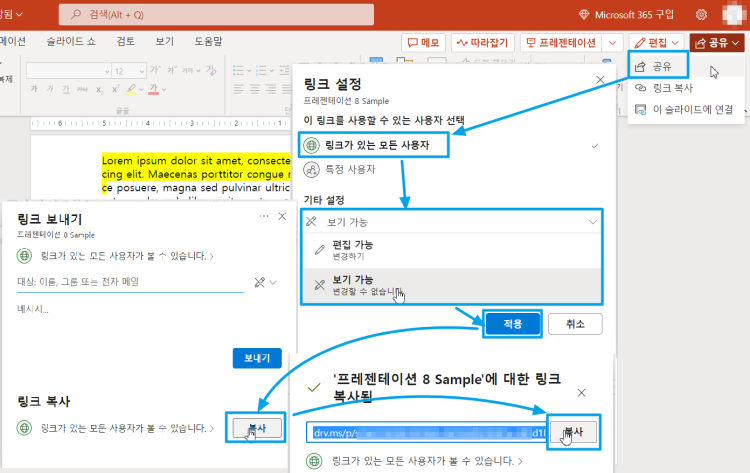Click 복사 button in 링크 보내기 dialog
Viewport: 750px width, 473px height.
[x=257, y=428]
